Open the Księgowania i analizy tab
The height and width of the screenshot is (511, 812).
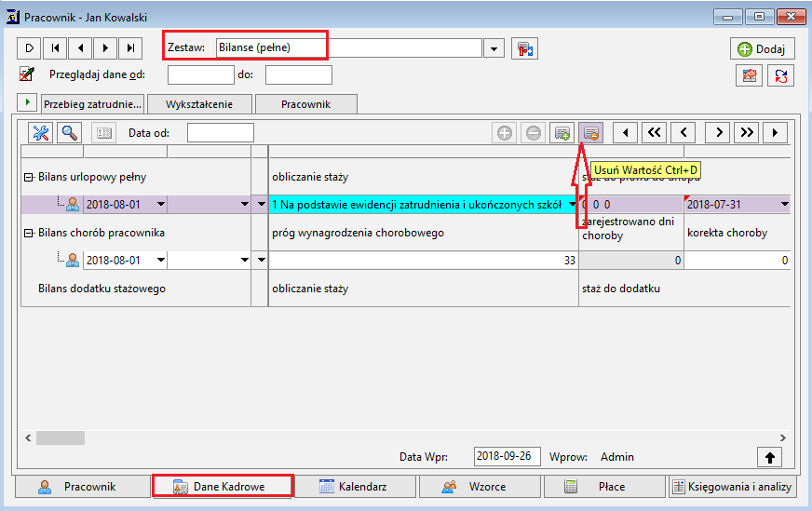pyautogui.click(x=732, y=487)
